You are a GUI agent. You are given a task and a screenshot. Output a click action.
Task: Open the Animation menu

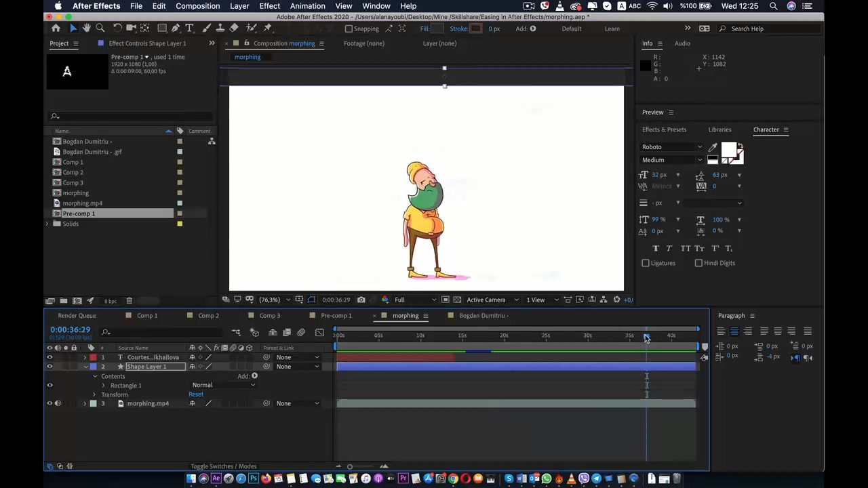[x=308, y=6]
